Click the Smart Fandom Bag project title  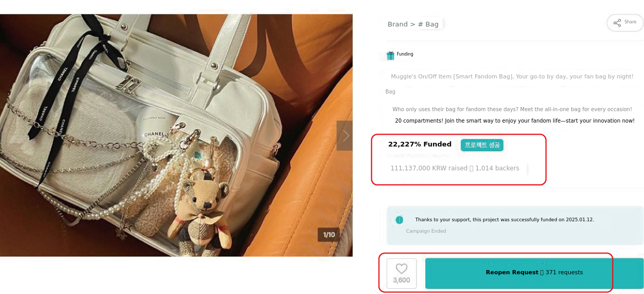(x=512, y=77)
